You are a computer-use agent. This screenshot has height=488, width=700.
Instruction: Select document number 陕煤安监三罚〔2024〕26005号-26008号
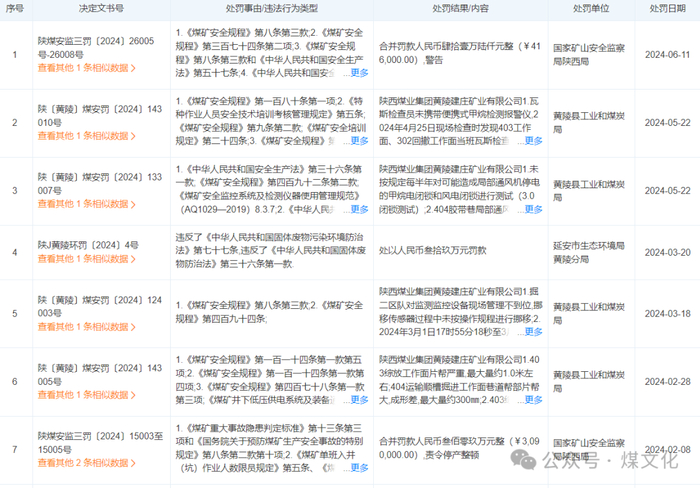click(x=96, y=48)
